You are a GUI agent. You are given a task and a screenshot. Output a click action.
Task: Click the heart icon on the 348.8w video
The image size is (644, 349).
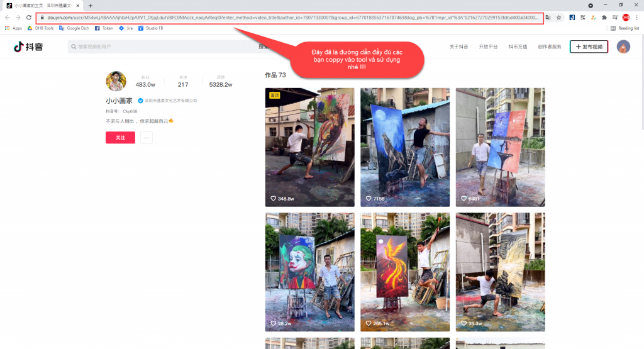273,198
